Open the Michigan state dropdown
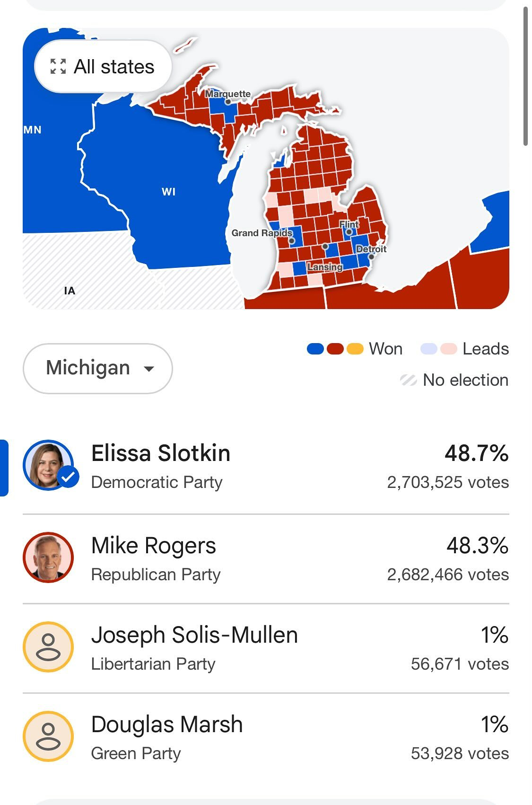 coord(97,368)
